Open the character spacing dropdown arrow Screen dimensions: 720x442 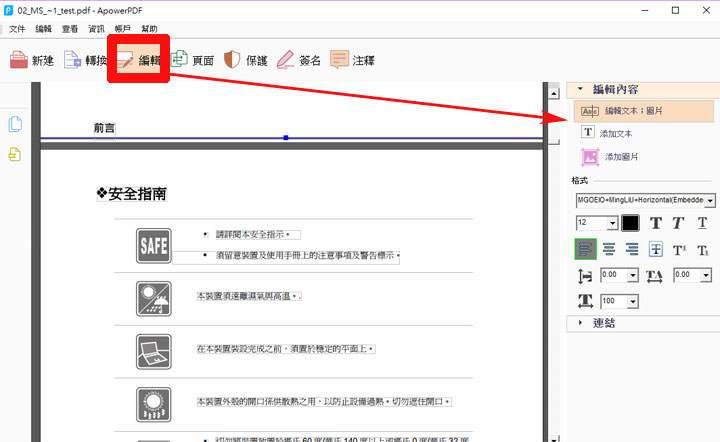(x=706, y=275)
